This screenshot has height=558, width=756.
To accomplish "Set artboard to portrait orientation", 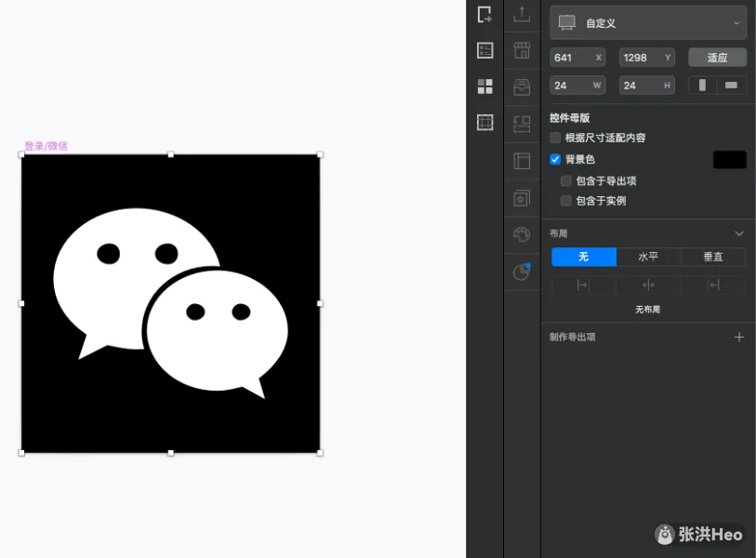I will (x=702, y=86).
